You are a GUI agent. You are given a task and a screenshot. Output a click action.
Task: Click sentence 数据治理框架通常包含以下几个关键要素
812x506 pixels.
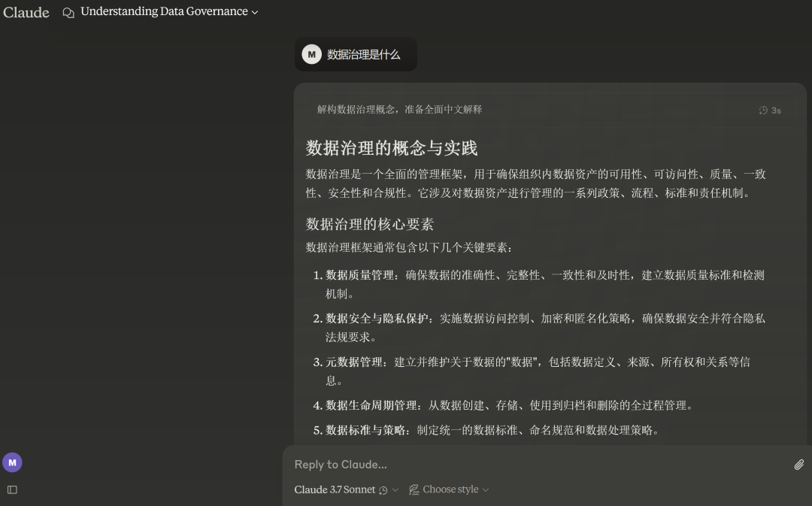(x=409, y=247)
